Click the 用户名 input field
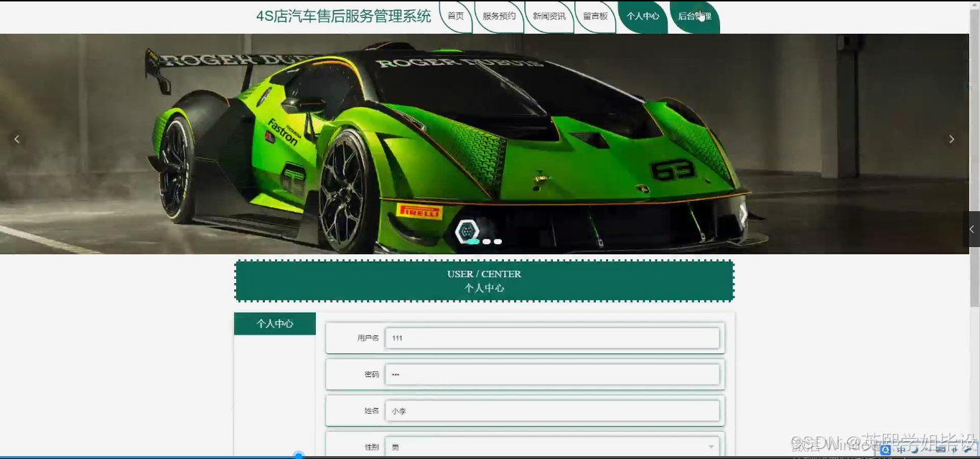The width and height of the screenshot is (980, 459). (x=552, y=338)
